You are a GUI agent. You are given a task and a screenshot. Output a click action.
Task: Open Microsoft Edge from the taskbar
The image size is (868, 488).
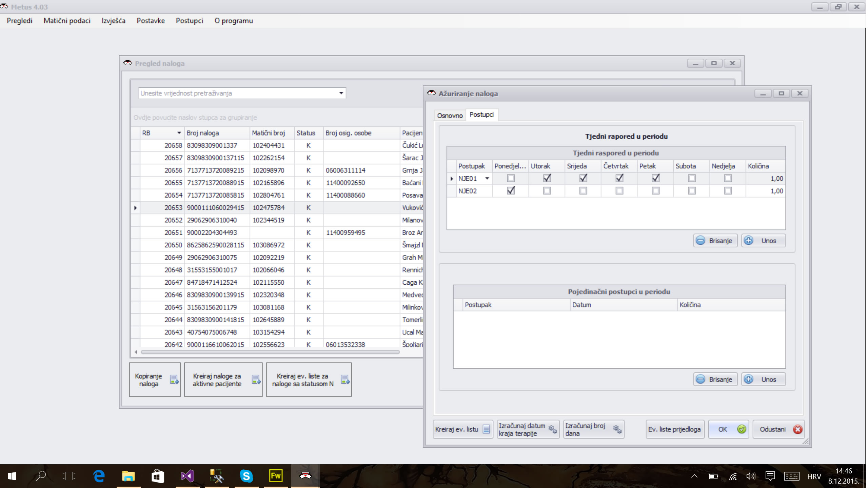(x=99, y=476)
